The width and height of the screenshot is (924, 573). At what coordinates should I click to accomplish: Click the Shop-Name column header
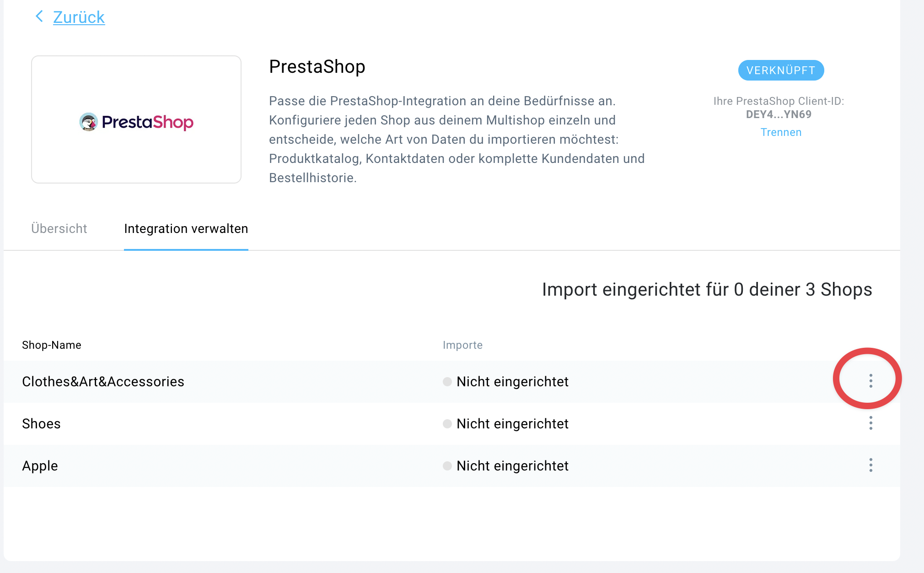click(x=52, y=345)
